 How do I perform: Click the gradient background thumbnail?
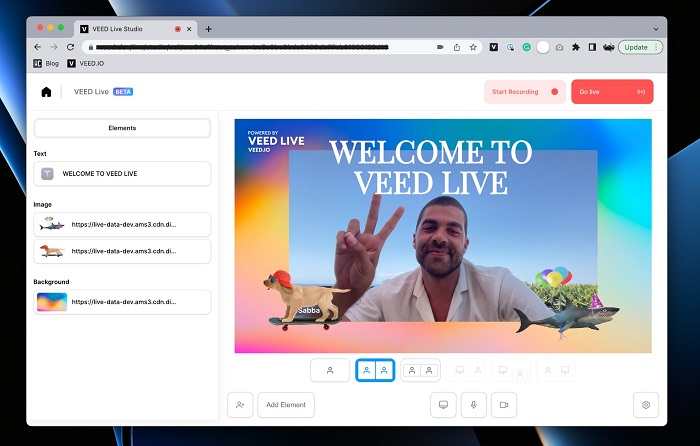52,302
